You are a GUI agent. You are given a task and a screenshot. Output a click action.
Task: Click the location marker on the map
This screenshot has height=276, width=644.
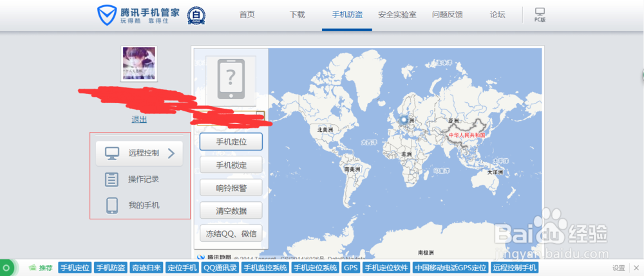coord(404,120)
